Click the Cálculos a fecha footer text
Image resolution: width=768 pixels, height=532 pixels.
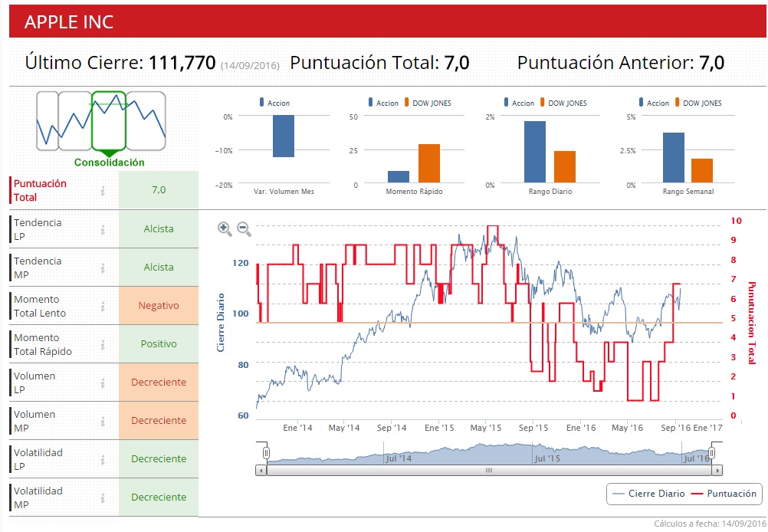(711, 524)
